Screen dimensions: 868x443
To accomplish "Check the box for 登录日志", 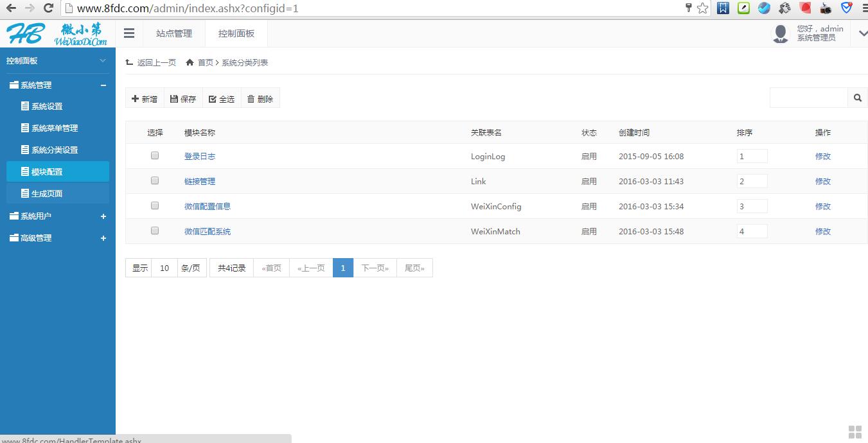I will pos(155,155).
